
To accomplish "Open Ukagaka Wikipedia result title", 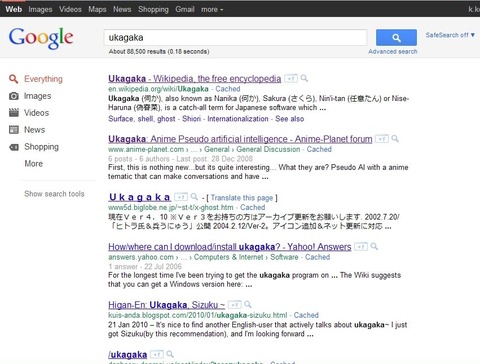I will click(195, 79).
